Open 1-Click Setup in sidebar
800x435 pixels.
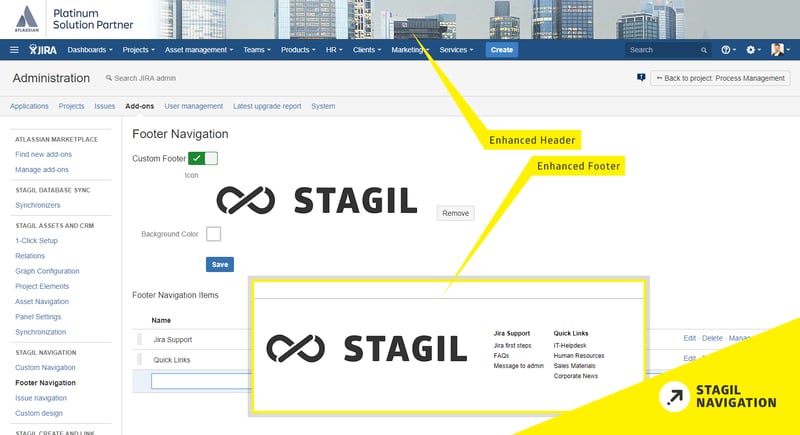(x=36, y=241)
